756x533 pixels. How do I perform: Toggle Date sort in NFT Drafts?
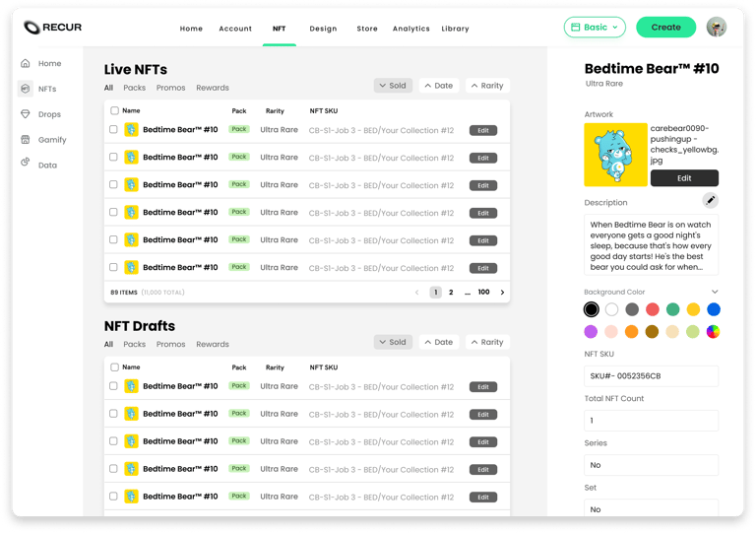click(439, 342)
